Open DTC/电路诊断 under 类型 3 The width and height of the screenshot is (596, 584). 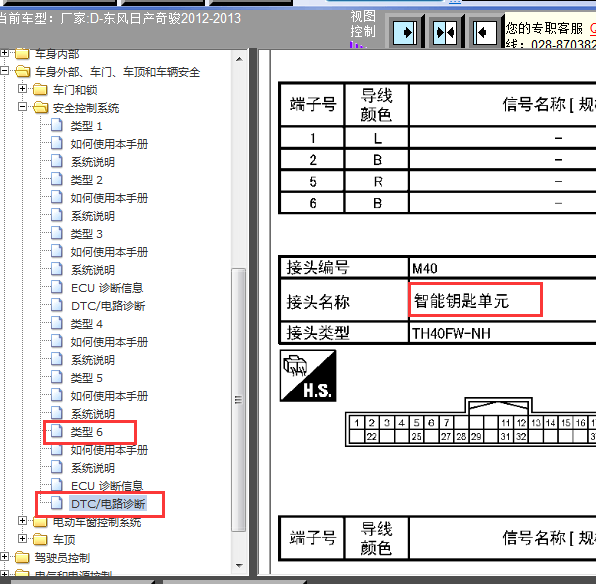[x=108, y=306]
